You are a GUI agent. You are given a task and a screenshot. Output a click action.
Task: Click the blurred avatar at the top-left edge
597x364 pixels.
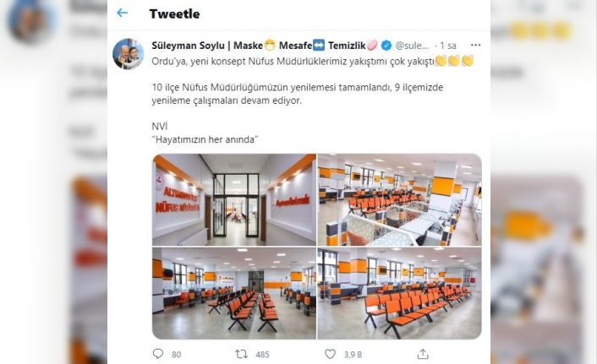(31, 19)
